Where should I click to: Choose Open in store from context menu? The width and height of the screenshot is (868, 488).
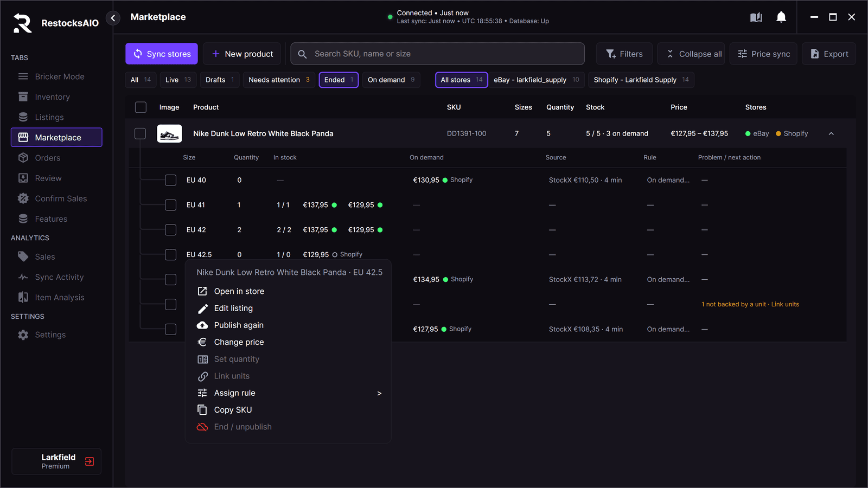(x=288, y=291)
